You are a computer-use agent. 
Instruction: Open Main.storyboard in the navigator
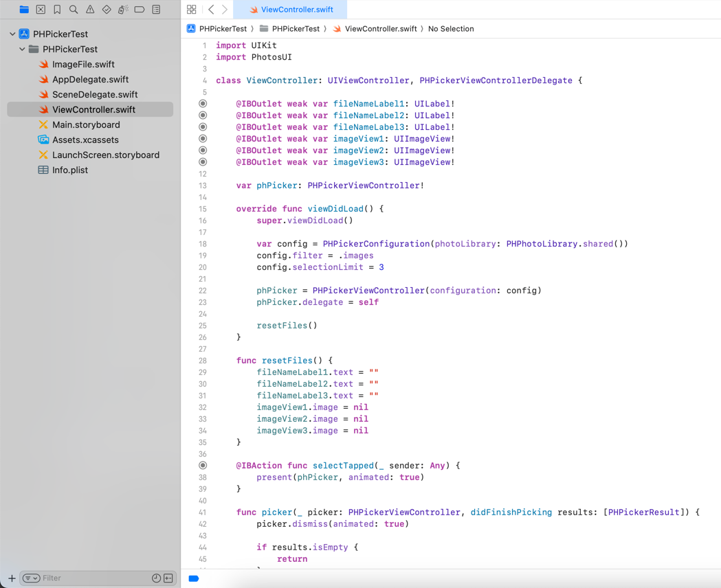coord(86,125)
